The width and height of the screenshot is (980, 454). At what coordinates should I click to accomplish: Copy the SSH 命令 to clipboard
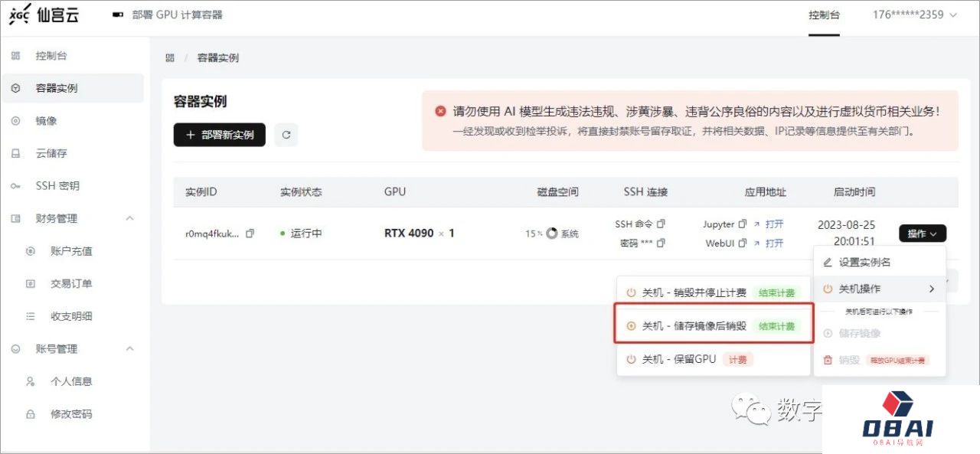tap(661, 224)
